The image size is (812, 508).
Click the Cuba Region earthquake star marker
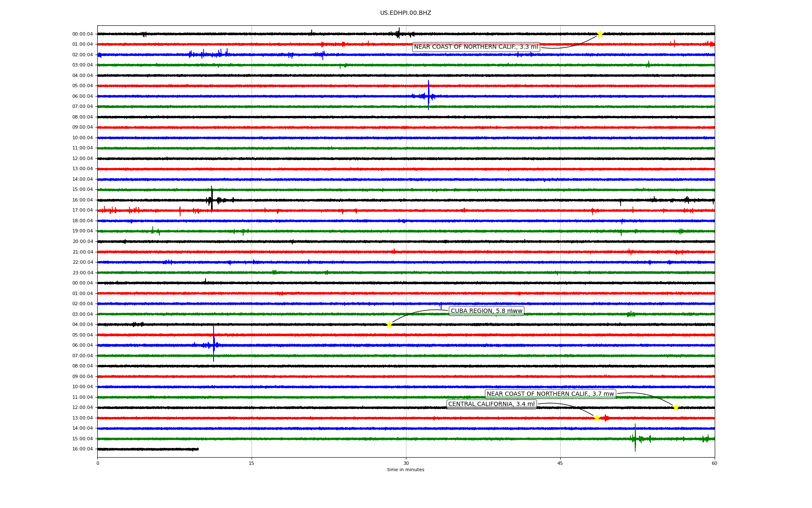point(389,324)
